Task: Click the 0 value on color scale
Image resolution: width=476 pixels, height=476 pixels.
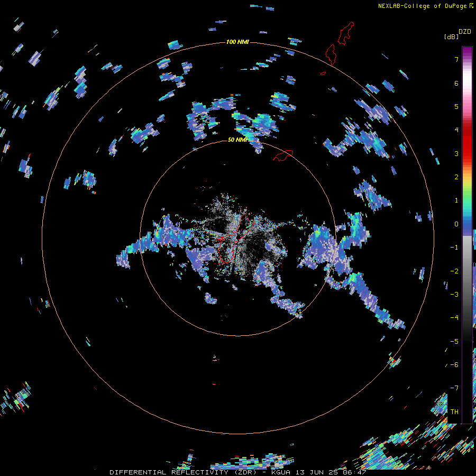Action: pos(456,224)
